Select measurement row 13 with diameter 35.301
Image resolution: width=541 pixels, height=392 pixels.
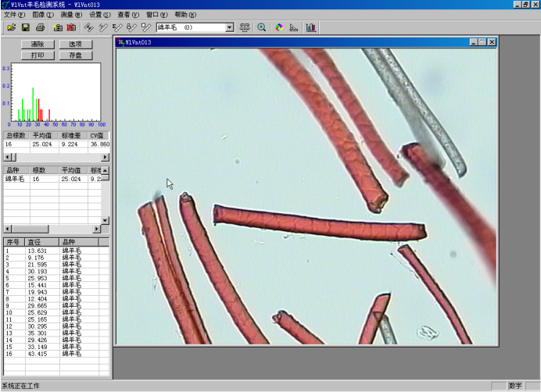coord(56,333)
